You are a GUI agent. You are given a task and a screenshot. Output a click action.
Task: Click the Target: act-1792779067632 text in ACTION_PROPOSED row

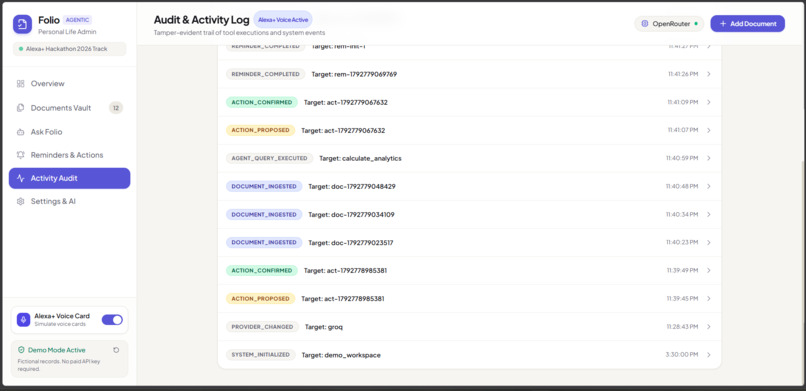[343, 131]
